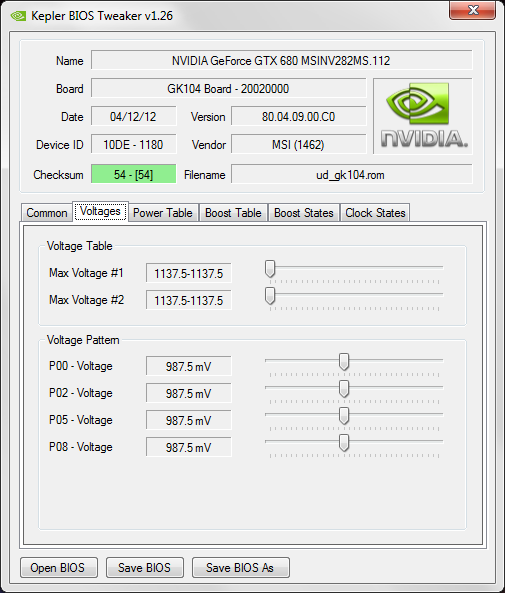Go to the Boost Table tab
Screen dimensions: 505x593
(x=233, y=213)
